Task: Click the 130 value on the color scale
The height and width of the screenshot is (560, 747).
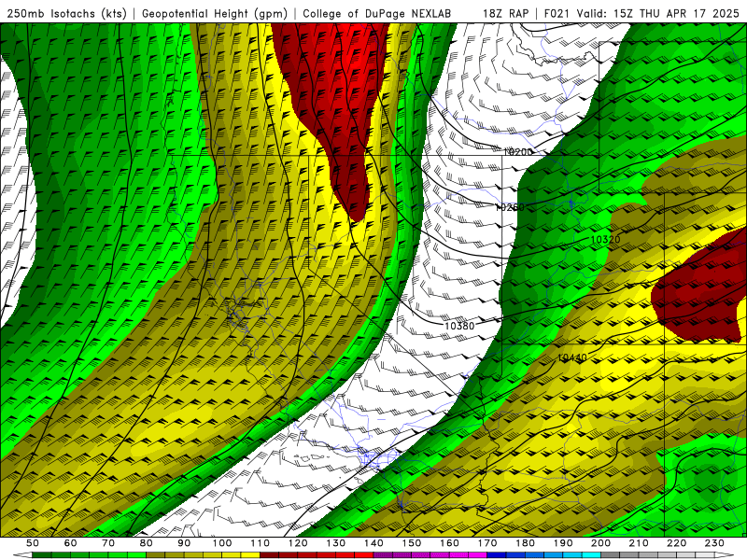Action: pos(336,543)
